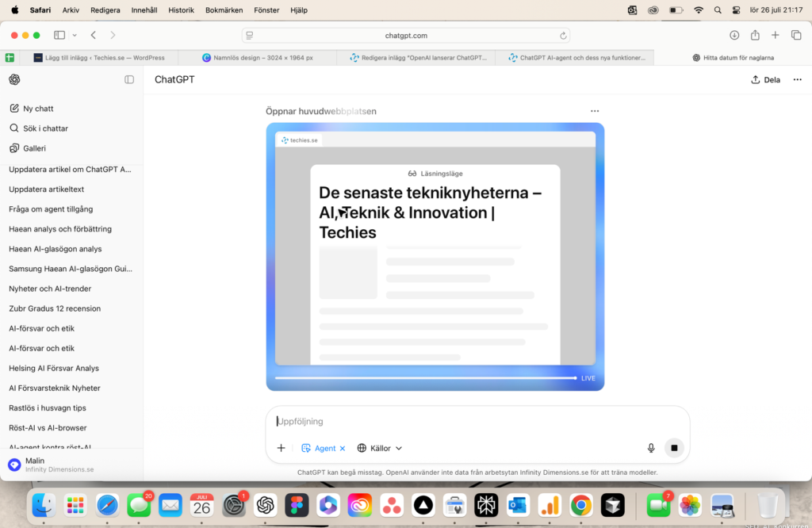Click Safari share icon in toolbar
812x528 pixels.
755,35
